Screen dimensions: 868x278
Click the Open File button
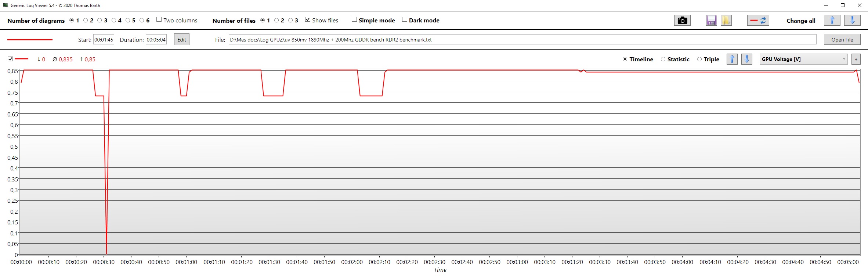tap(842, 40)
